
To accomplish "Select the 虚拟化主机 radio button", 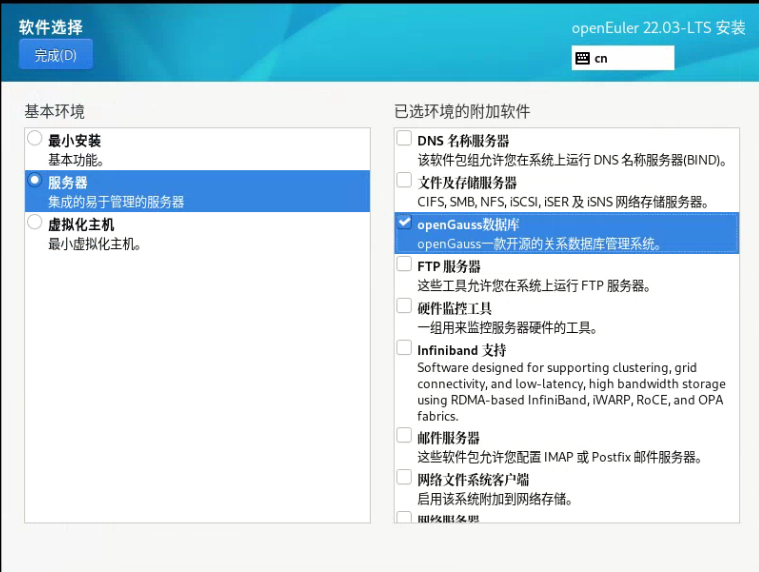I will pyautogui.click(x=34, y=222).
